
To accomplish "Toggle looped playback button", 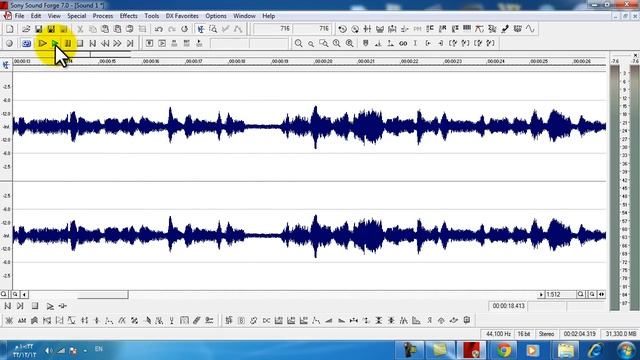I will pyautogui.click(x=27, y=43).
